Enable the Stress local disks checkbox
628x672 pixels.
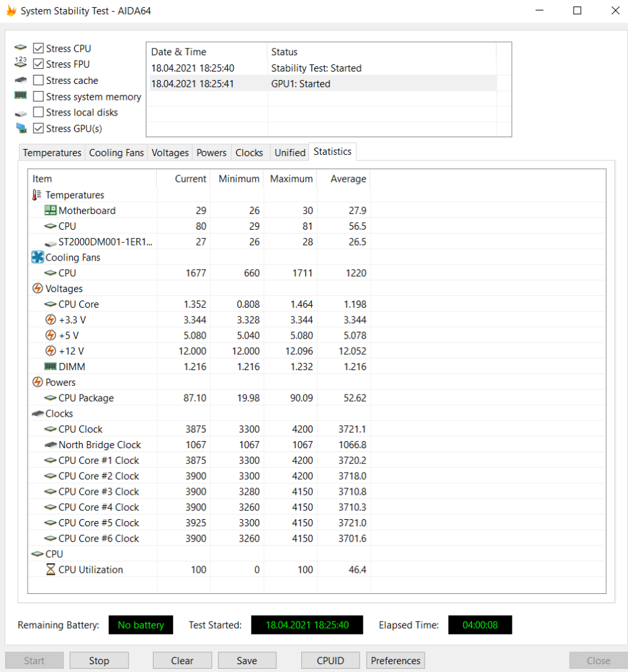pos(39,112)
